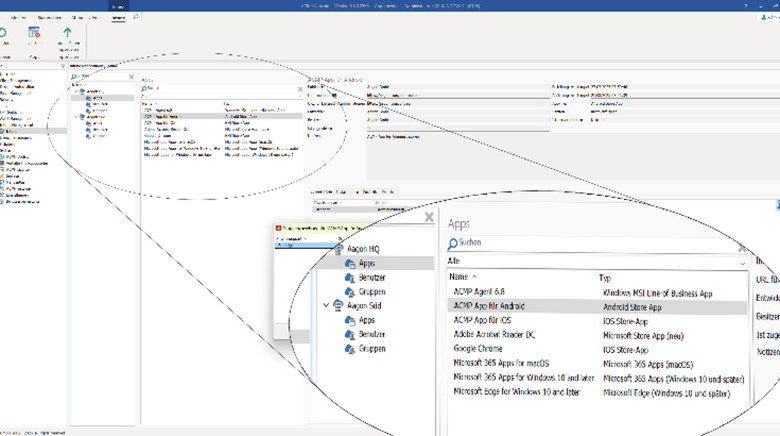Image resolution: width=780 pixels, height=436 pixels.
Task: Select ACMP App für Android in magnified list
Action: click(x=489, y=306)
